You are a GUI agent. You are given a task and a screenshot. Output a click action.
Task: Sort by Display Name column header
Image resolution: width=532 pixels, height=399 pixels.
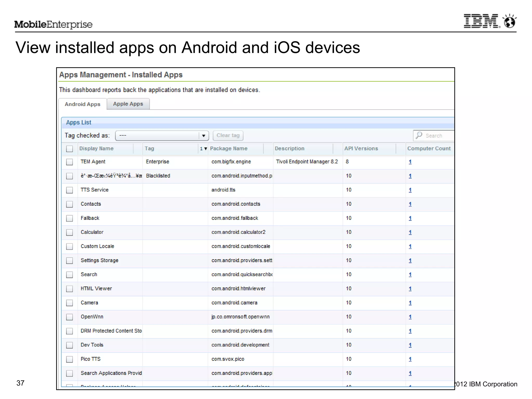tap(96, 149)
